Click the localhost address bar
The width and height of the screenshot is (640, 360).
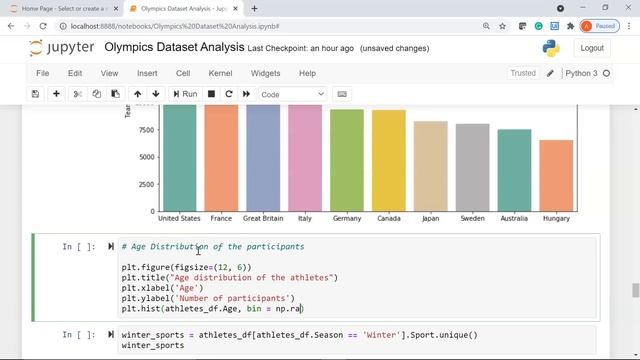pos(269,26)
